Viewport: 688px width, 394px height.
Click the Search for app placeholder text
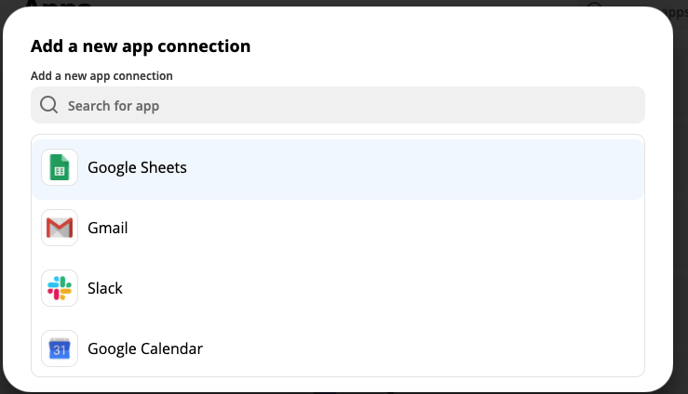point(113,106)
